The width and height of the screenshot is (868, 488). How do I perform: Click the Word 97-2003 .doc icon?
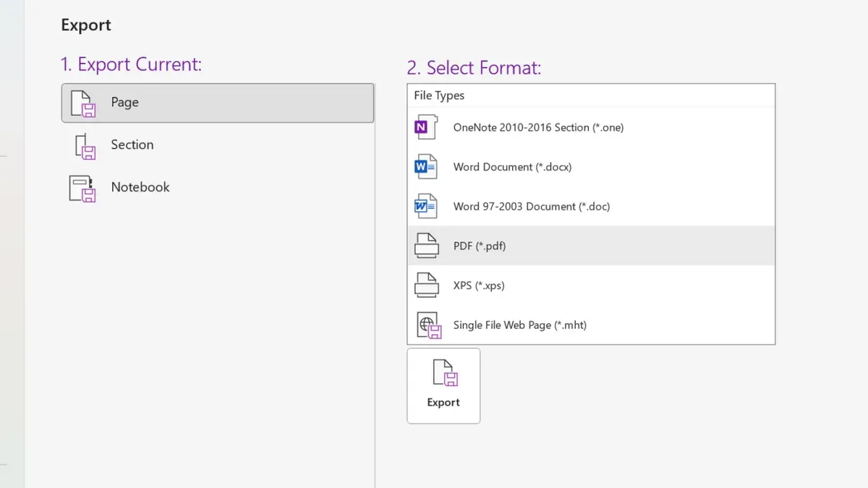point(425,207)
